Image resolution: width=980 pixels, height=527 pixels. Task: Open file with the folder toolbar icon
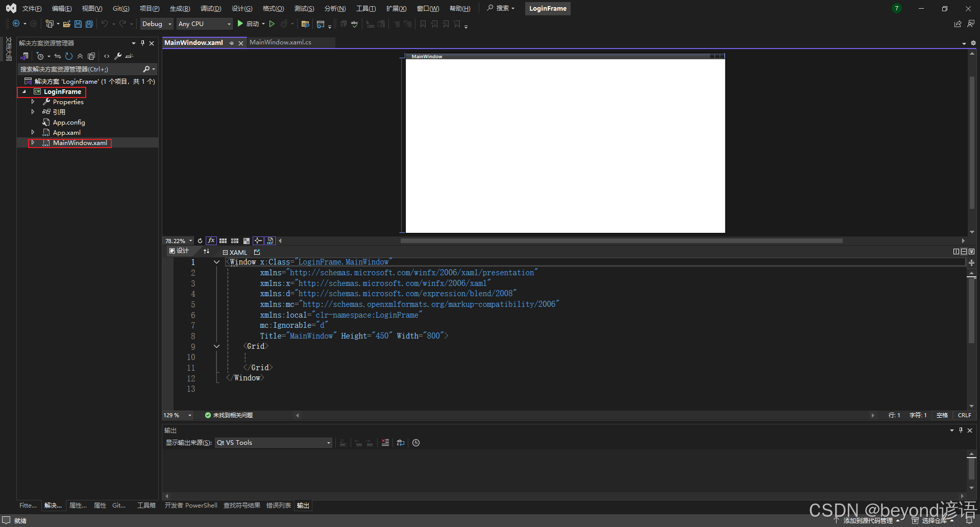pos(66,24)
